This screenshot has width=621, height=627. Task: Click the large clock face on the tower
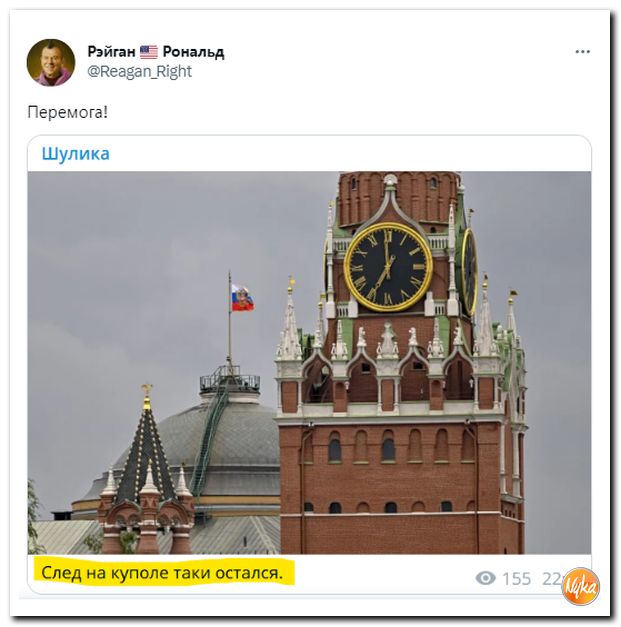coord(388,266)
